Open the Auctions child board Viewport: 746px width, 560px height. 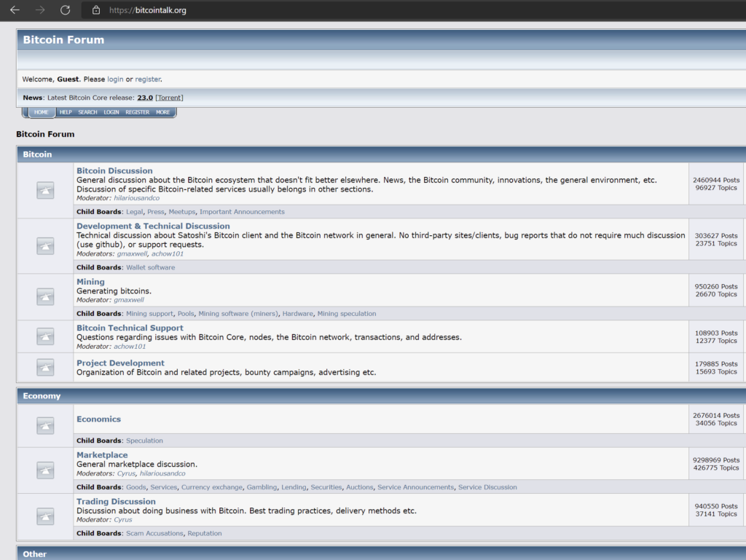coord(360,487)
